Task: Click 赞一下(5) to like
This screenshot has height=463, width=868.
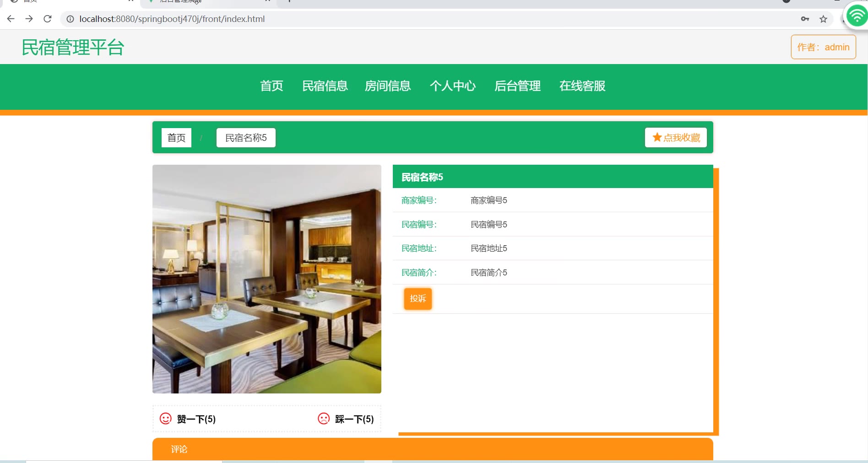Action: point(196,419)
